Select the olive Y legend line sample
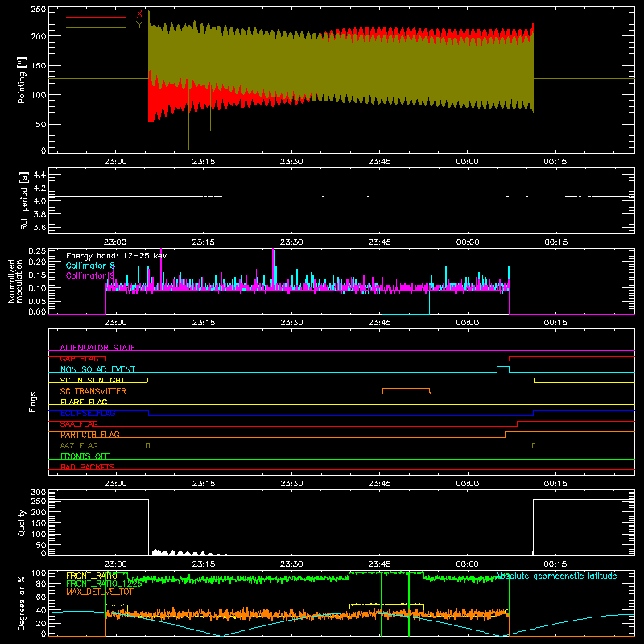 (x=96, y=27)
